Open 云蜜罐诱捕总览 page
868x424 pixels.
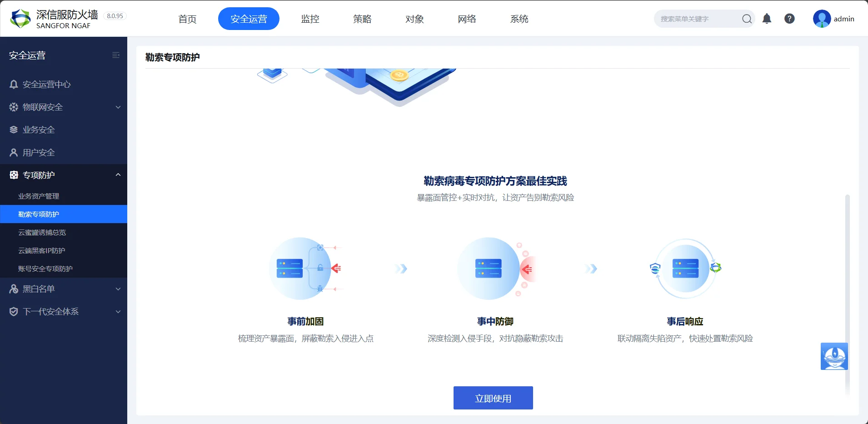point(43,232)
